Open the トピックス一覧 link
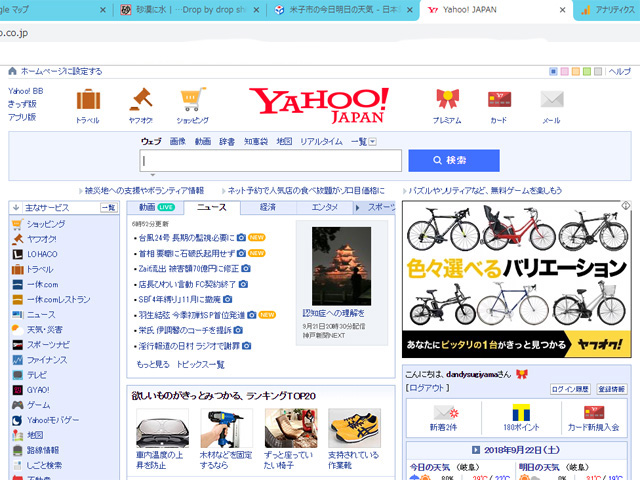640x480 pixels. point(200,364)
